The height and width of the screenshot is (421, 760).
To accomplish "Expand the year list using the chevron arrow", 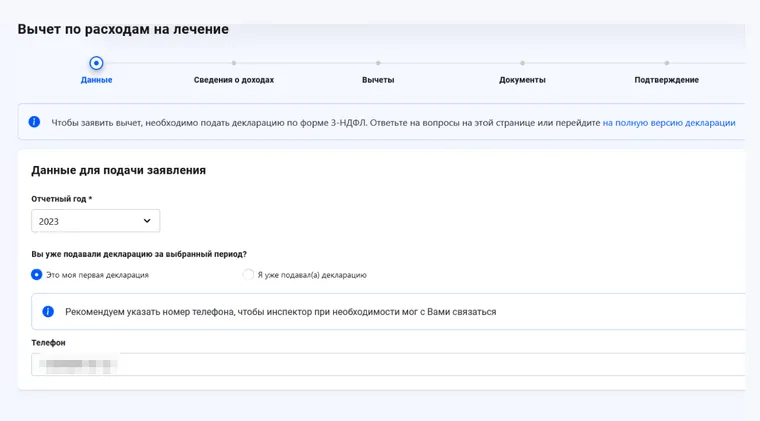I will click(x=147, y=221).
